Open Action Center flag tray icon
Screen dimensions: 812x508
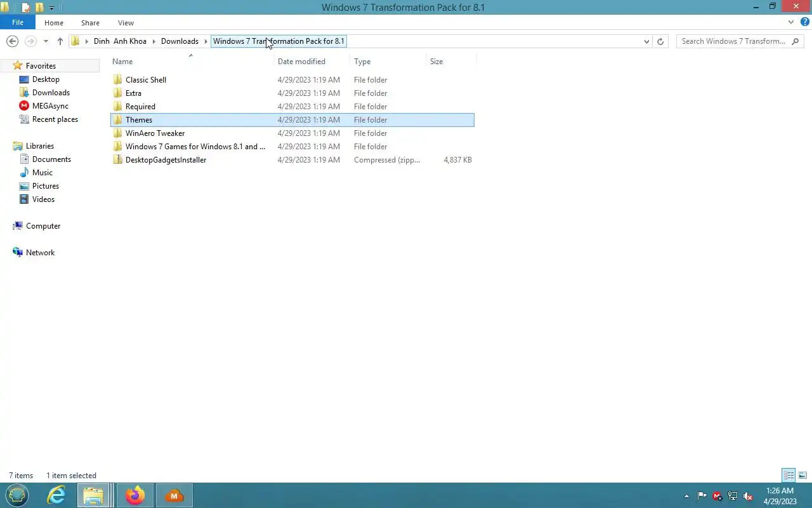click(x=702, y=496)
